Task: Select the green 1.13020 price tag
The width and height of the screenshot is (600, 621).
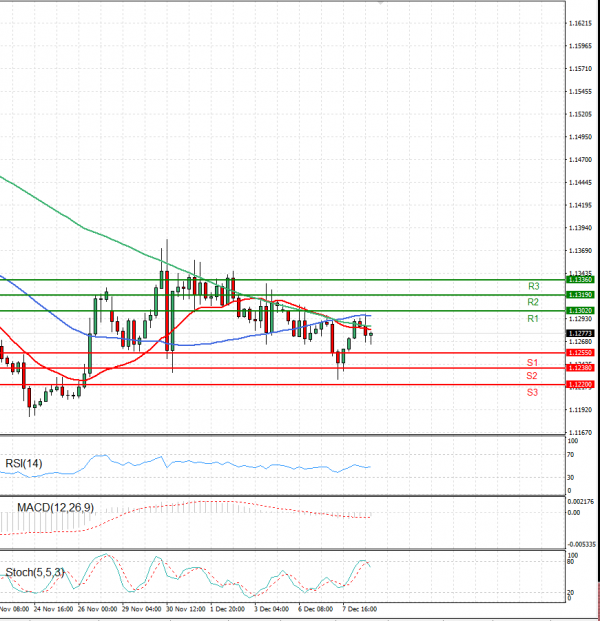Action: (580, 310)
